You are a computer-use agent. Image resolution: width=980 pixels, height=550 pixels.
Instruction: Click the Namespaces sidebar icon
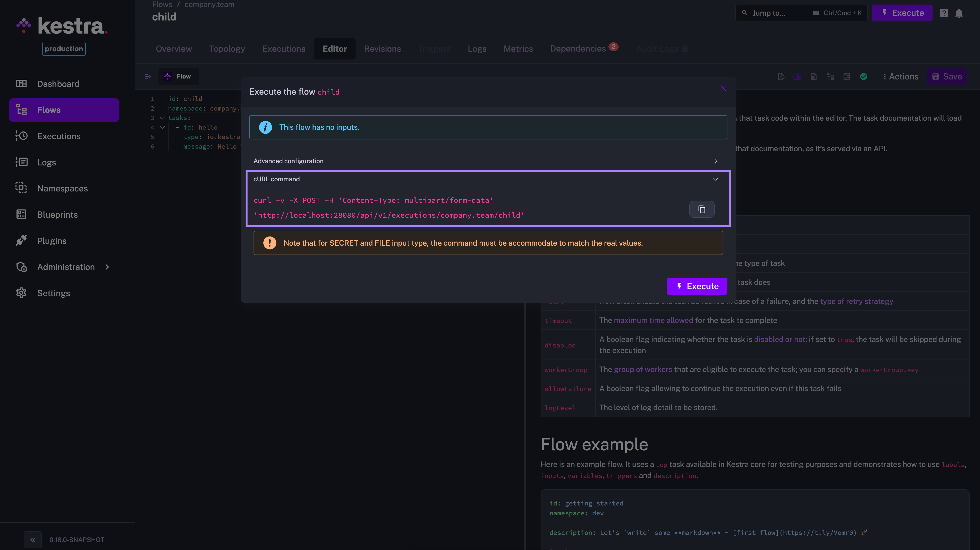[x=21, y=188]
